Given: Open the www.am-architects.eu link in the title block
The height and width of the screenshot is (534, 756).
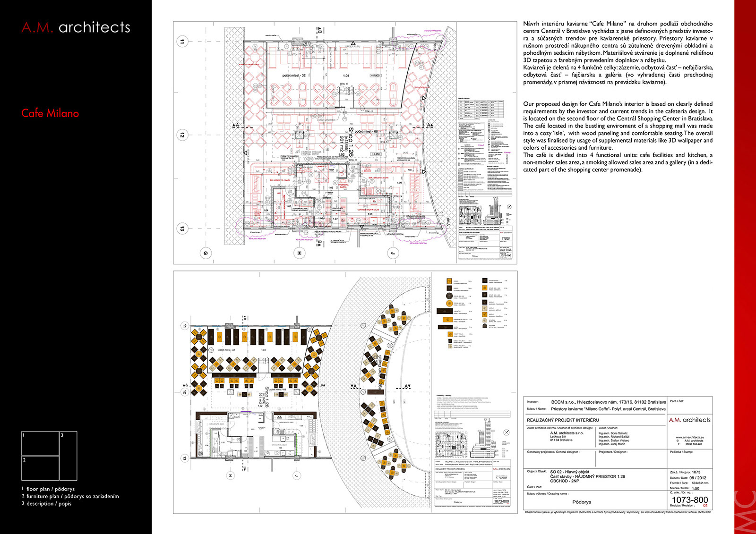Looking at the screenshot, I should (690, 437).
